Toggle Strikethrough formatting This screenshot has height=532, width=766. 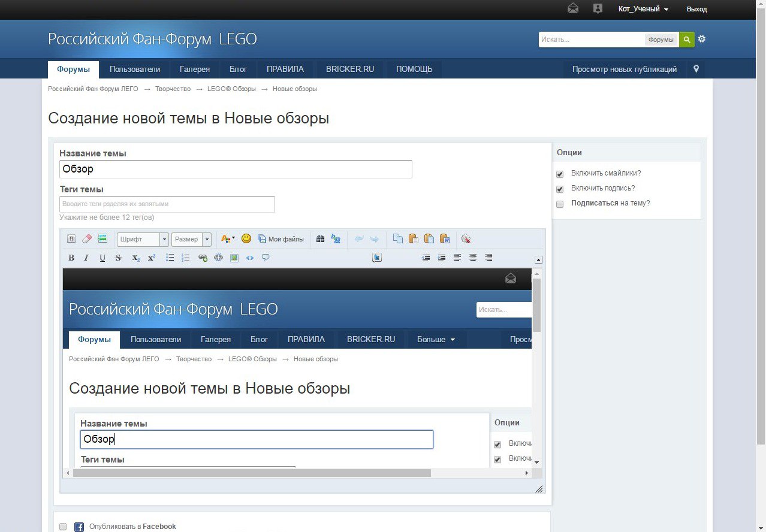pyautogui.click(x=118, y=258)
